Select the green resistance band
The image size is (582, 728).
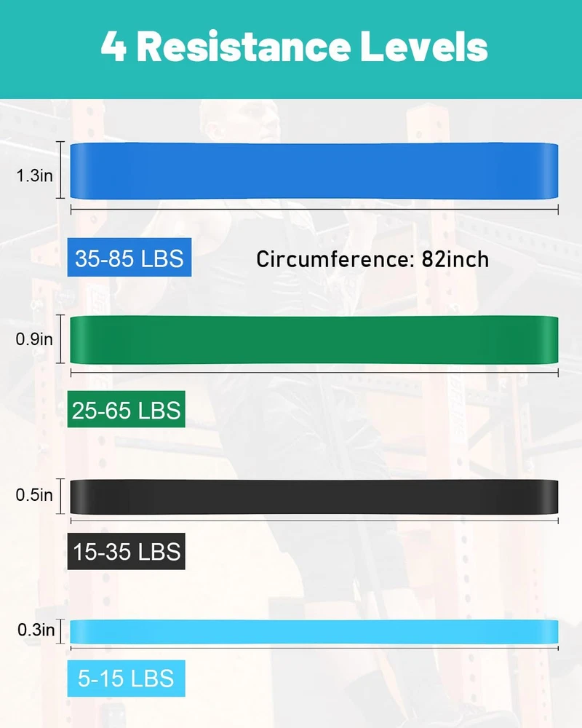tap(314, 340)
